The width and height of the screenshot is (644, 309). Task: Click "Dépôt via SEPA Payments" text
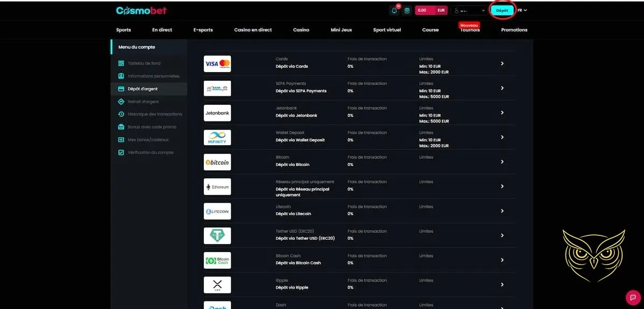301,91
